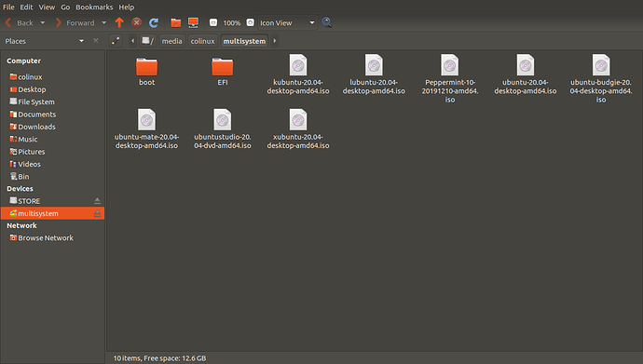Select ubuntu-budgie-20.04-desktop-amd64.iso file icon
Image resolution: width=643 pixels, height=364 pixels.
click(x=601, y=64)
